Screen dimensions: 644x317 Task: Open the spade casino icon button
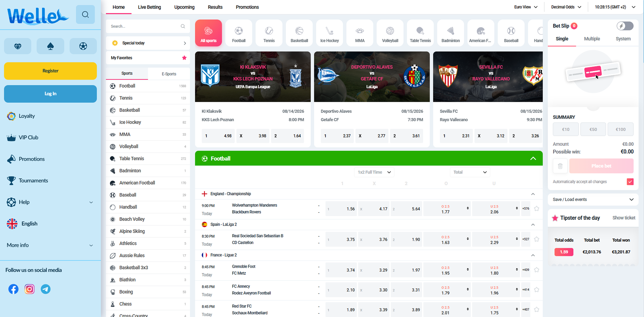[50, 46]
